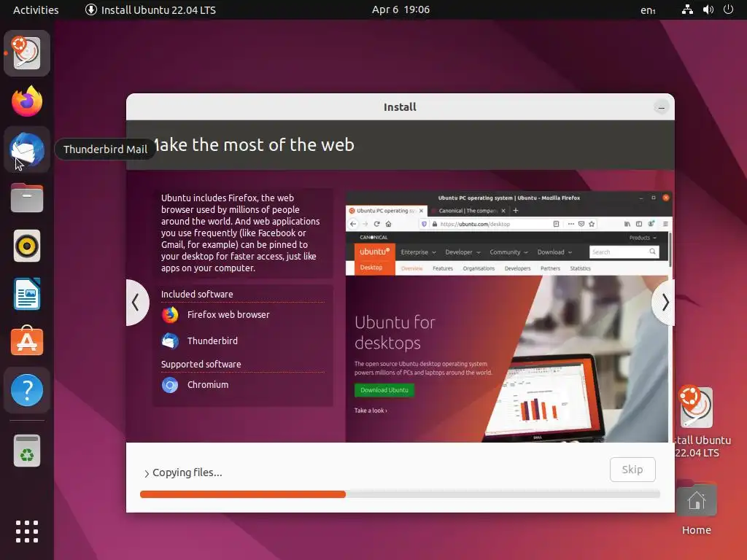The image size is (747, 560).
Task: Open Ubuntu Software store from dock
Action: point(27,341)
